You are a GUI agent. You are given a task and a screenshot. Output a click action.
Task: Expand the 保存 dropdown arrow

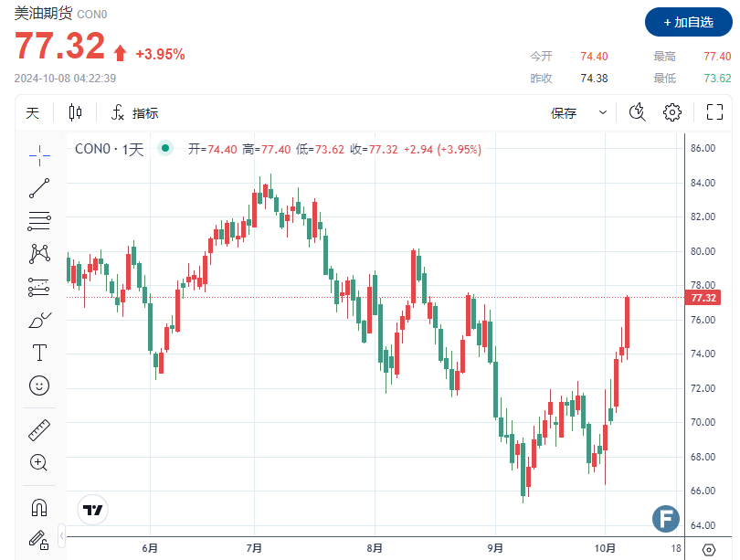[x=603, y=112]
